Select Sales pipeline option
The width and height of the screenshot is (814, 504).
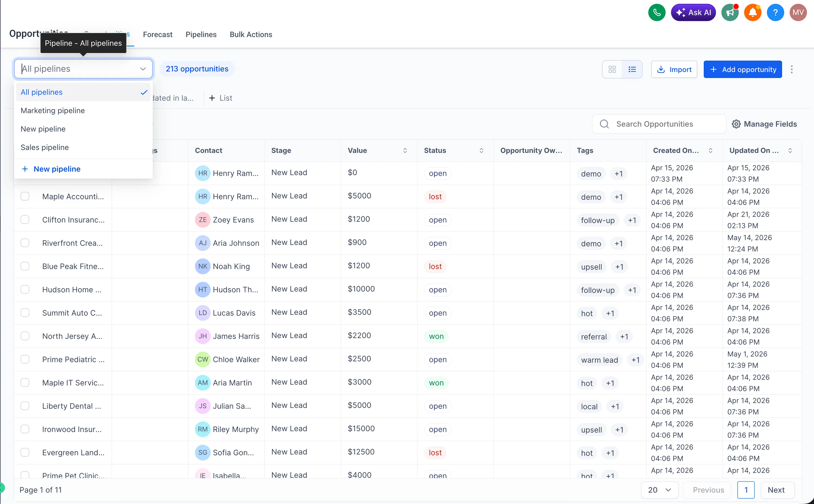[83, 147]
